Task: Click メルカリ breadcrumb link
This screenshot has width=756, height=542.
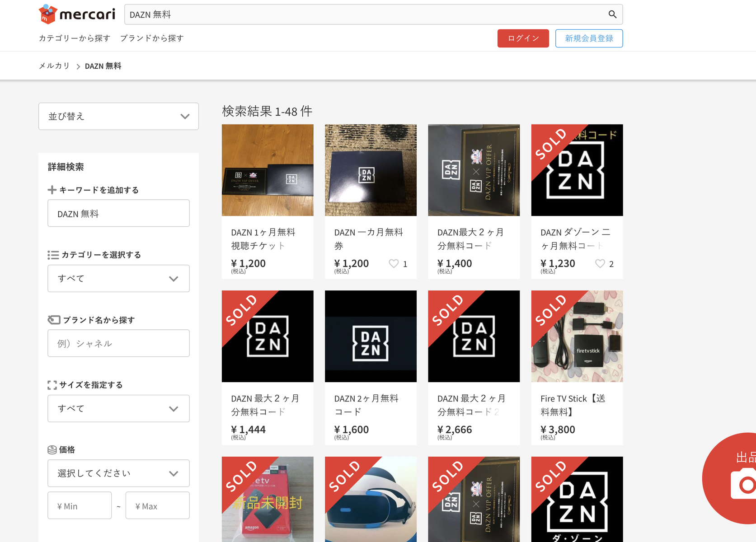Action: (54, 66)
